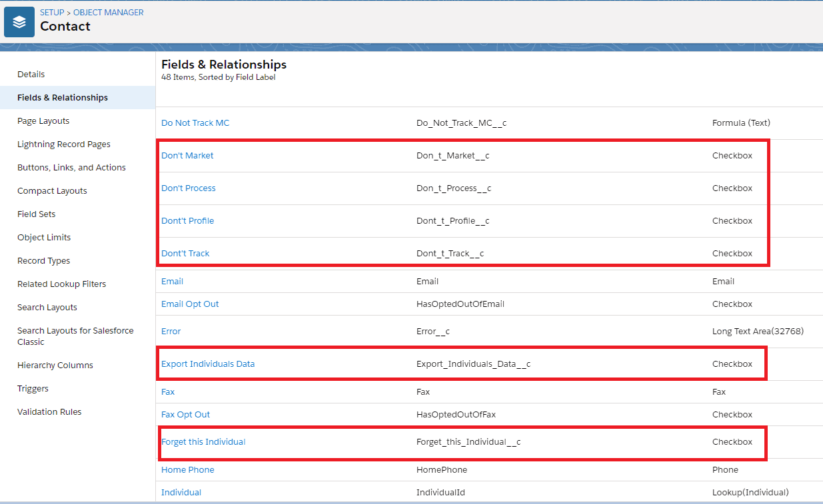Go to Object Manager breadcrumb link
Image resolution: width=823 pixels, height=504 pixels.
[108, 13]
